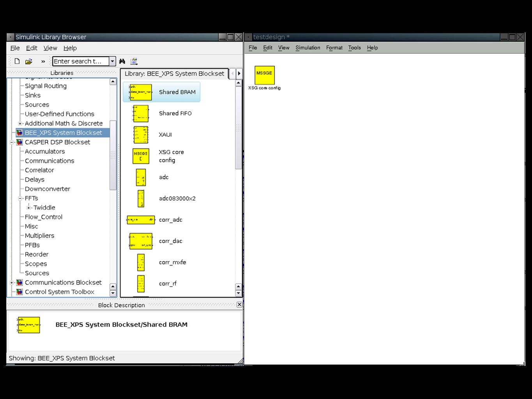The width and height of the screenshot is (532, 399).
Task: Click Communications Blockset library icon in tree
Action: 19,282
